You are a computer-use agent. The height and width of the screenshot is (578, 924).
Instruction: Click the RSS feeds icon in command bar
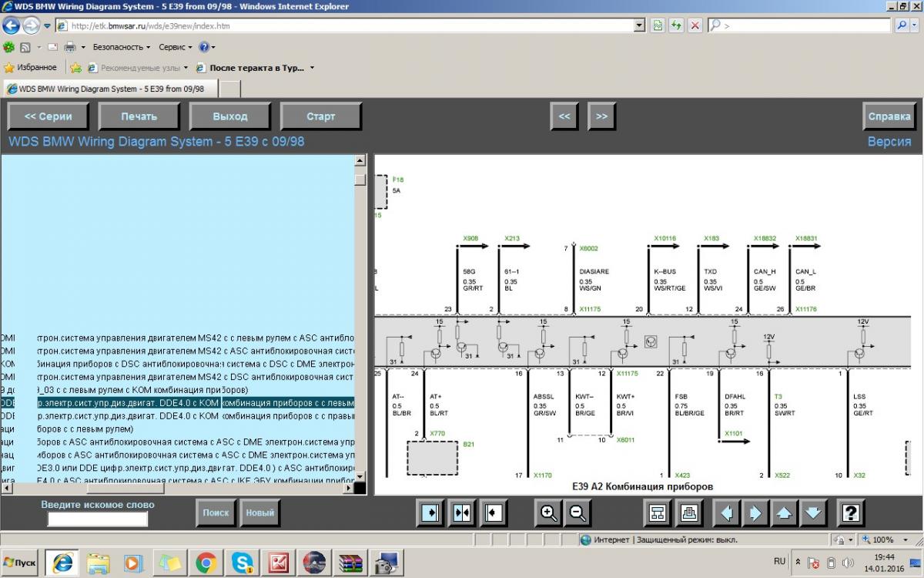coord(24,47)
